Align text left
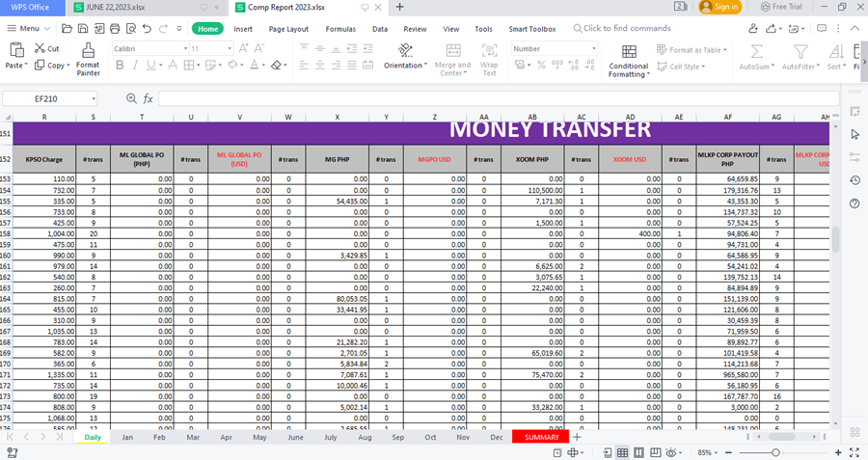 coord(304,66)
